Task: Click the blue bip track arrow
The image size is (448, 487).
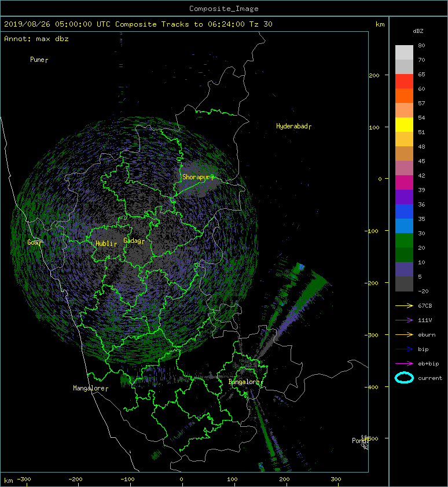Action: [404, 349]
